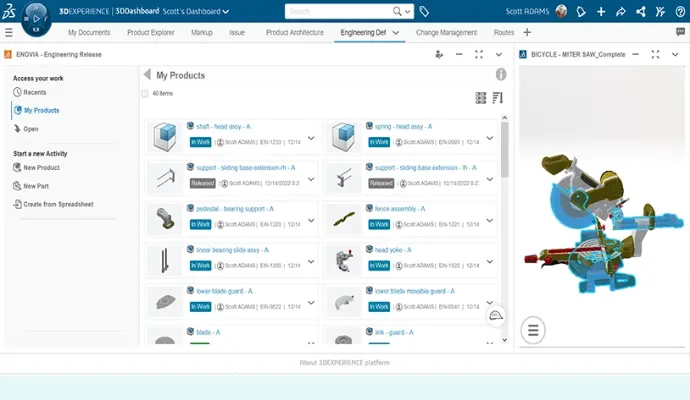Maximize the ENOVIA Engineering Release widget
The height and width of the screenshot is (400, 690).
coord(479,55)
